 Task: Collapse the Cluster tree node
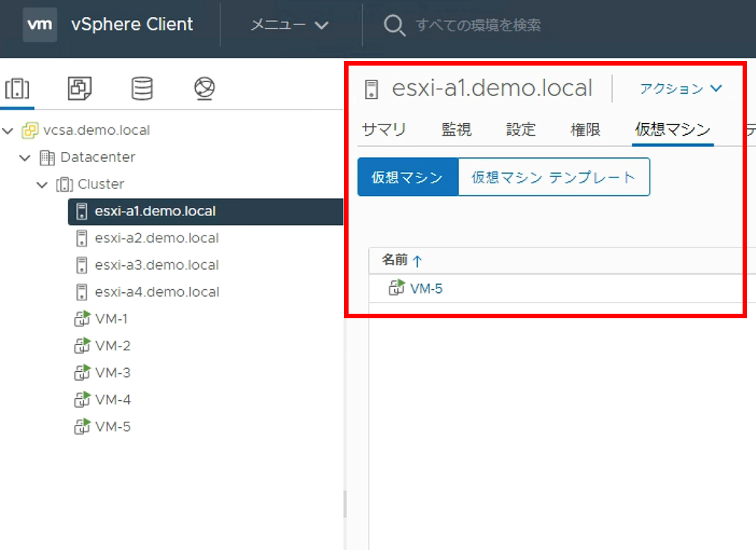[x=42, y=185]
